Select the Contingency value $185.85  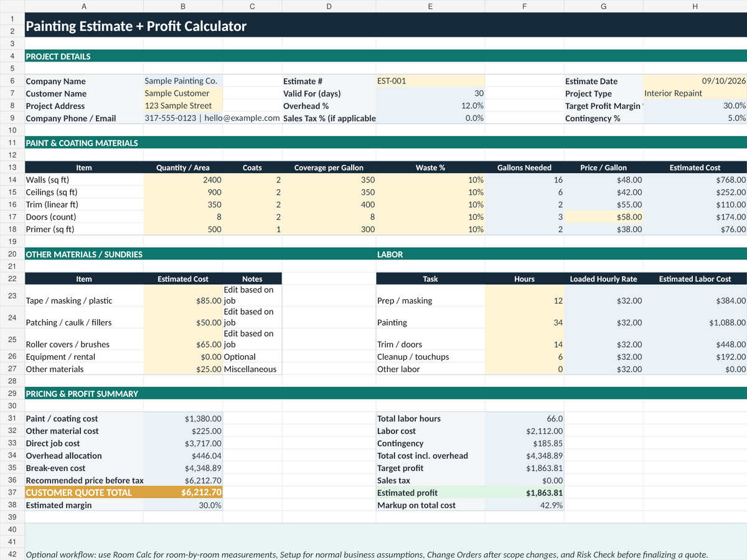tap(524, 444)
